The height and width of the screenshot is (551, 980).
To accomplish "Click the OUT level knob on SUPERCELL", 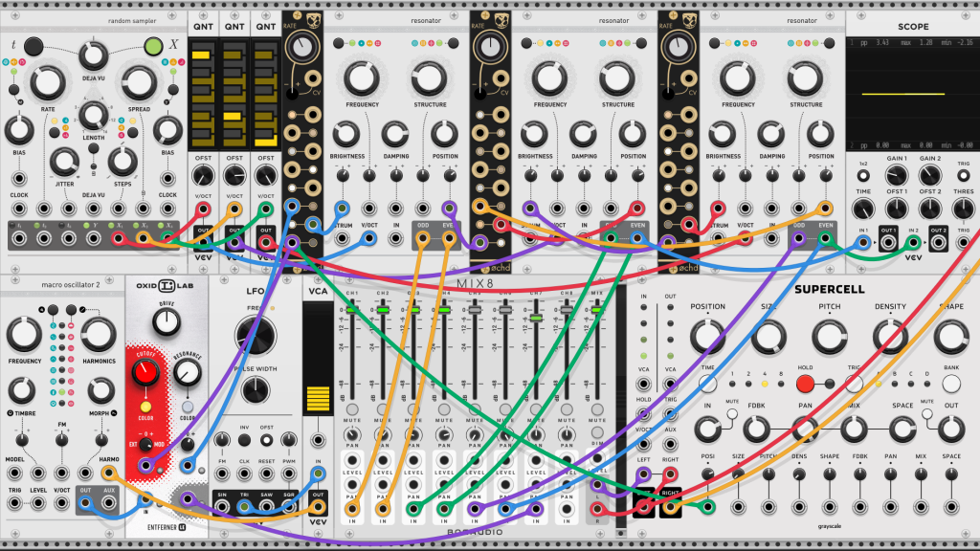I will click(x=950, y=430).
